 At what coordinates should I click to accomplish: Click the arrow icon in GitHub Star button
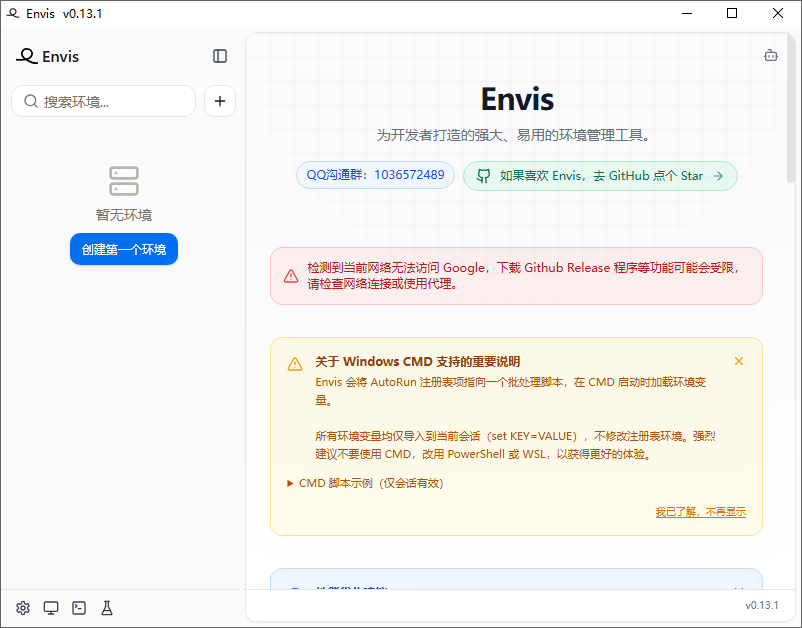point(718,176)
